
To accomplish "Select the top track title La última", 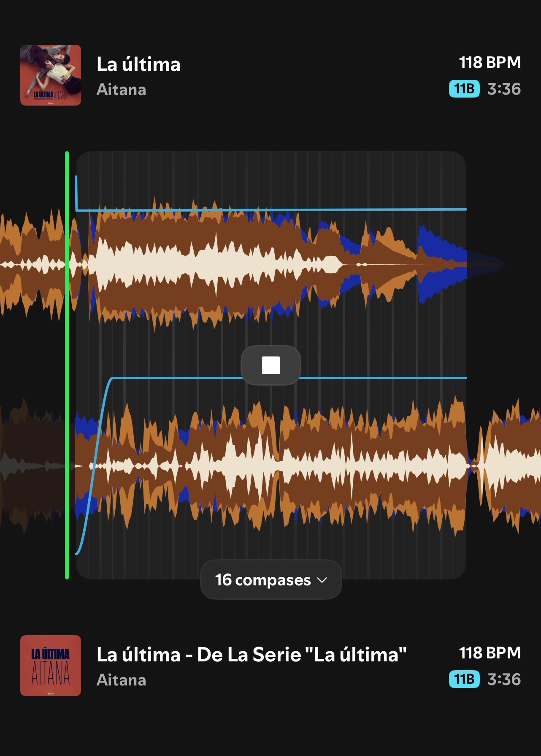I will (138, 64).
